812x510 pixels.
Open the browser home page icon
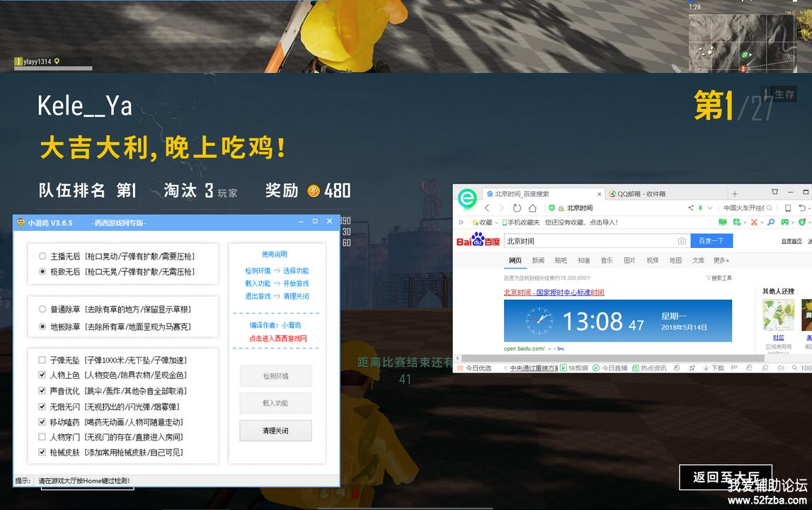point(532,208)
